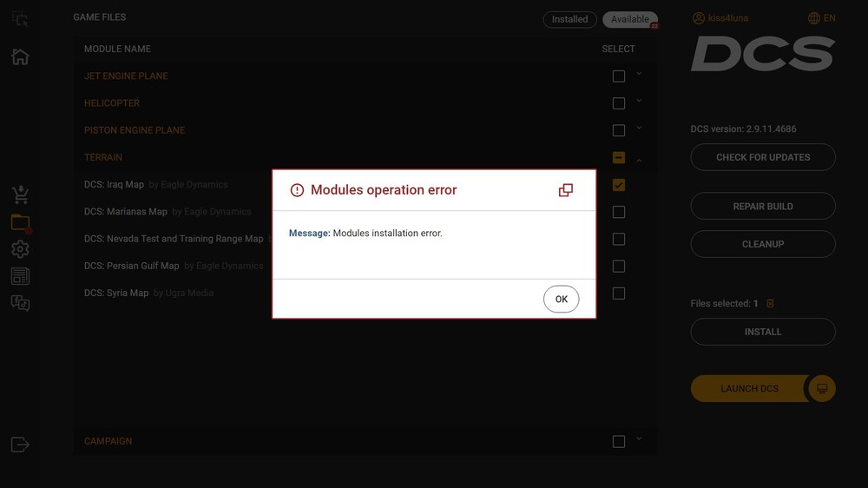The width and height of the screenshot is (868, 488).
Task: Tick the Jet Engine Plane checkbox
Action: point(619,76)
